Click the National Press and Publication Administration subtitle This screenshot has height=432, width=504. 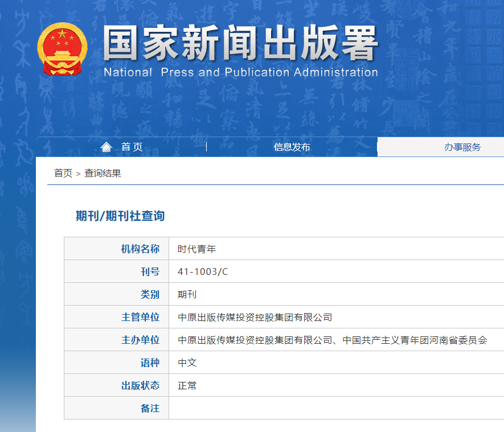(241, 72)
